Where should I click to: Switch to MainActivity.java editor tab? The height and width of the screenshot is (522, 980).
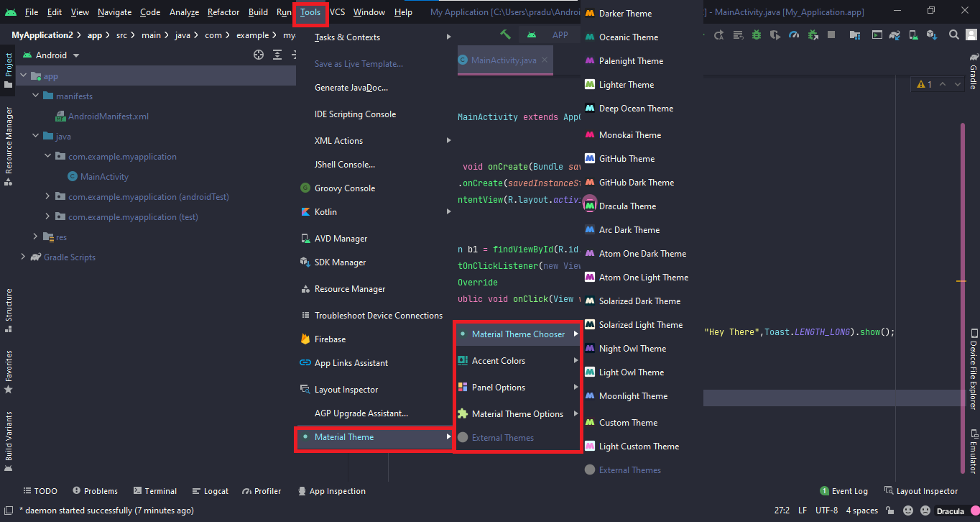click(504, 60)
